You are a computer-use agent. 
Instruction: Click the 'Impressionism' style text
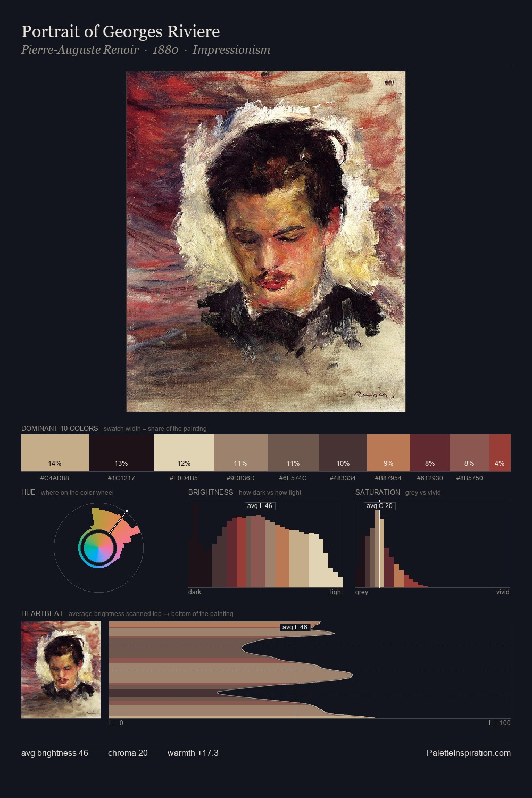pos(231,50)
